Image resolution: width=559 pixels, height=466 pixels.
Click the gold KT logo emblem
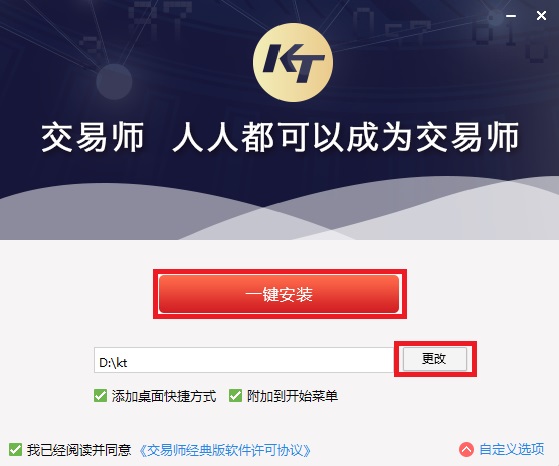click(x=293, y=63)
